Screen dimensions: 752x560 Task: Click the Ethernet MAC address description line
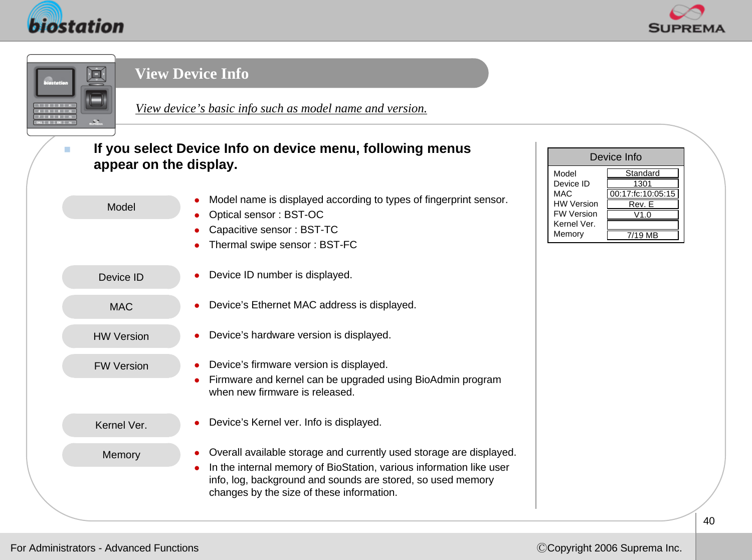tap(312, 305)
